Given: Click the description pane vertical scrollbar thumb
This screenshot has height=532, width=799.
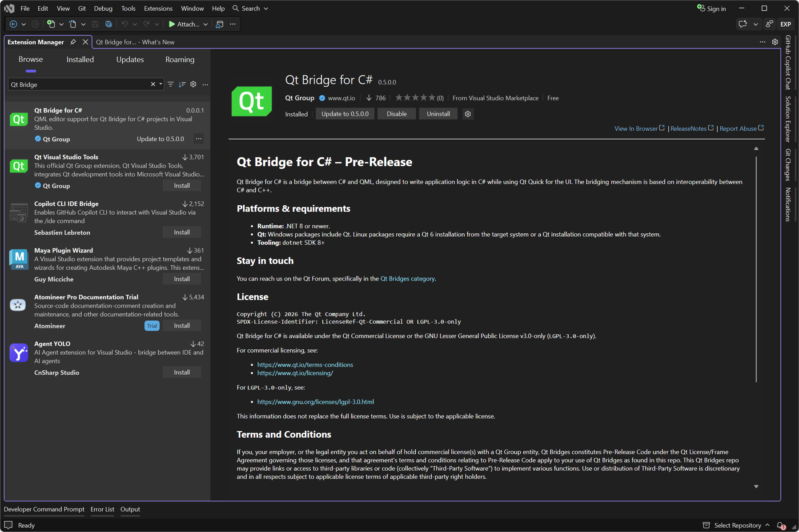Looking at the screenshot, I should tap(756, 269).
